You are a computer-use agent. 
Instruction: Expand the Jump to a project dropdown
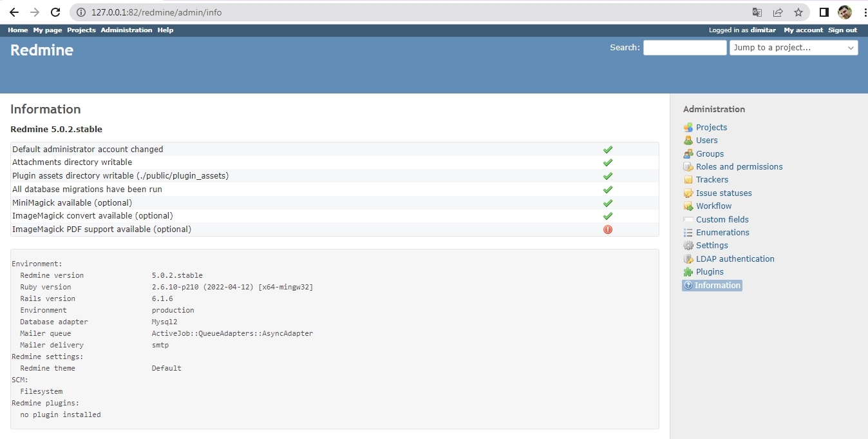[793, 48]
